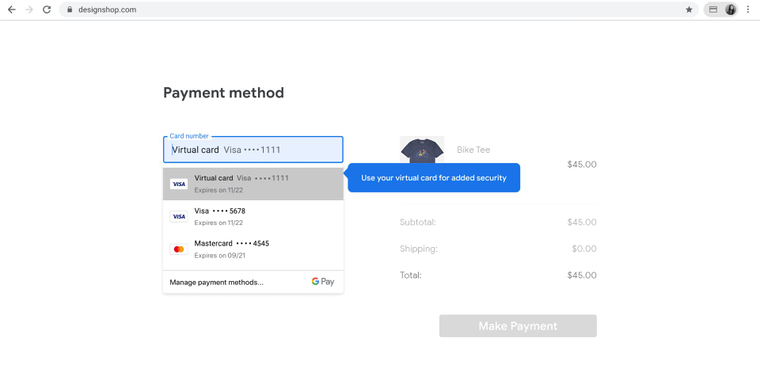The height and width of the screenshot is (380, 760).
Task: Click the Bike Tee product name
Action: click(473, 150)
